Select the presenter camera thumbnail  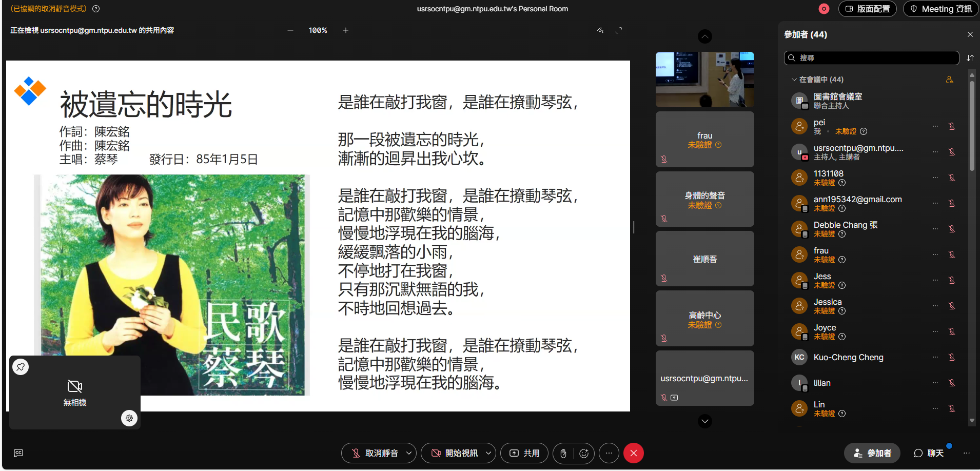coord(705,80)
